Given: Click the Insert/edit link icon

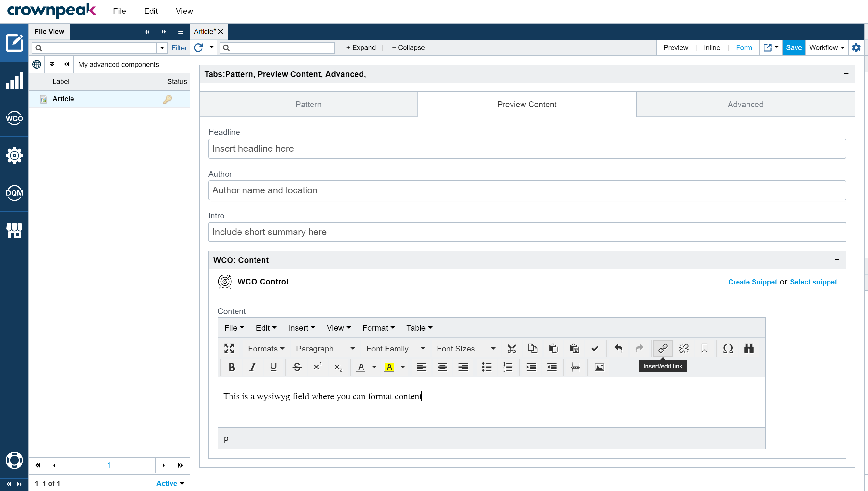Looking at the screenshot, I should pyautogui.click(x=663, y=348).
